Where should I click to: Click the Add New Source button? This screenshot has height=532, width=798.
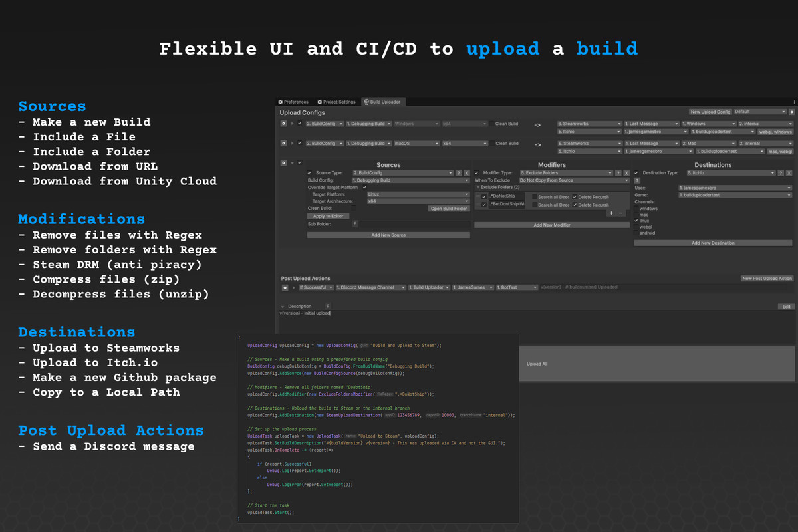(x=388, y=235)
